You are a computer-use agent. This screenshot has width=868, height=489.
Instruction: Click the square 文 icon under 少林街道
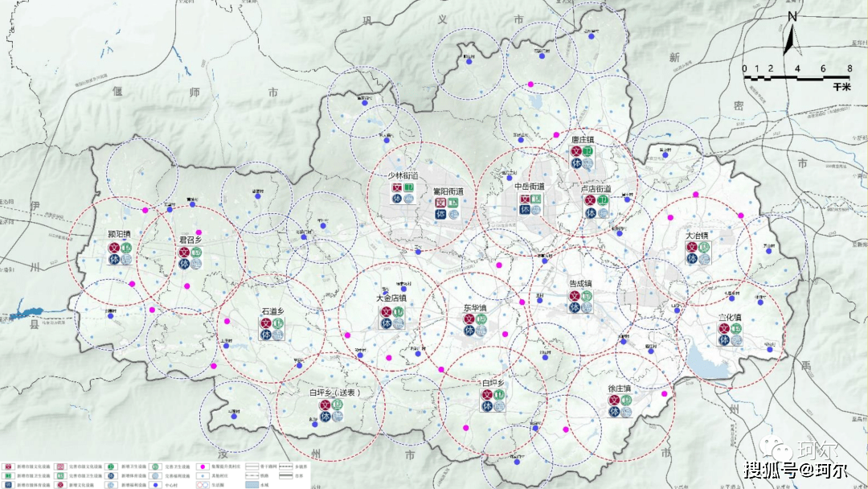pos(397,187)
